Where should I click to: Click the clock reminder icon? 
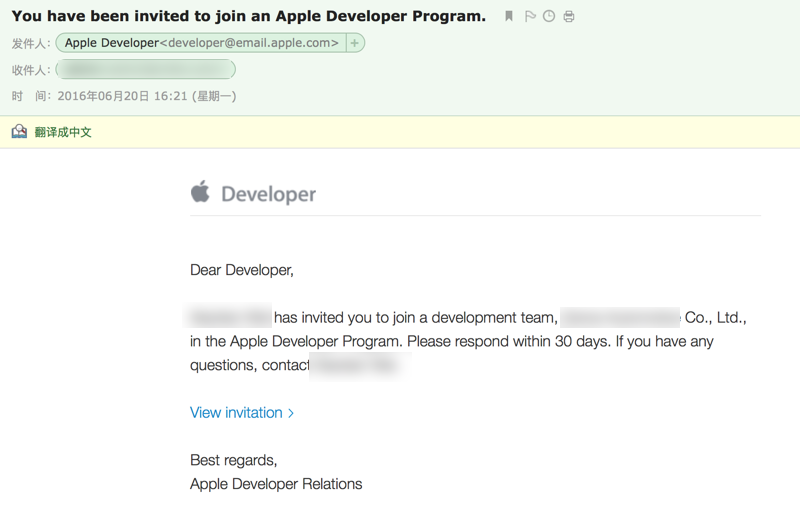pos(549,16)
